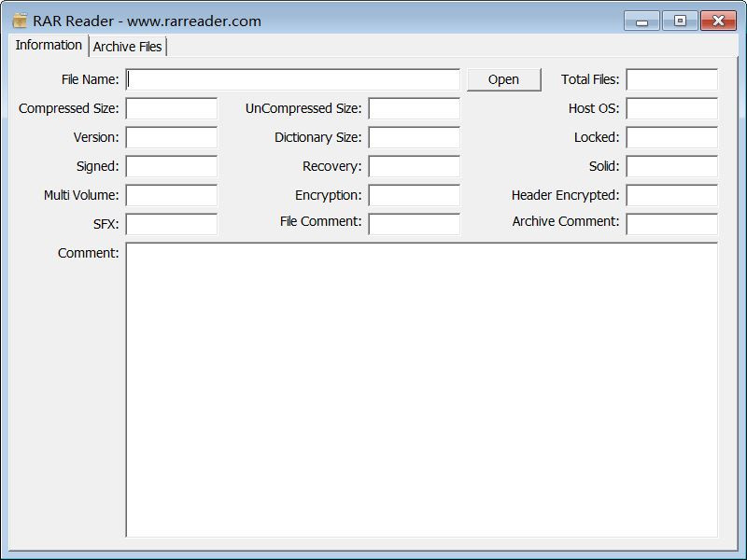This screenshot has width=747, height=560.
Task: Click the RAR Reader app icon in title bar
Action: tap(20, 21)
